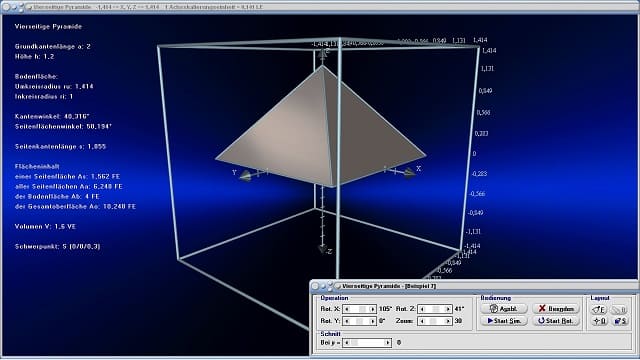Click the Beenden exit button
The width and height of the screenshot is (640, 360).
click(556, 309)
